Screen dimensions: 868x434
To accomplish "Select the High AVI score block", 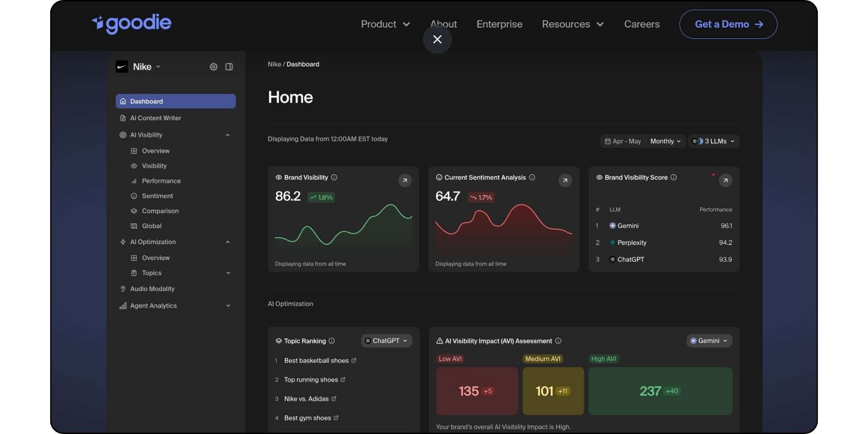I will 660,391.
